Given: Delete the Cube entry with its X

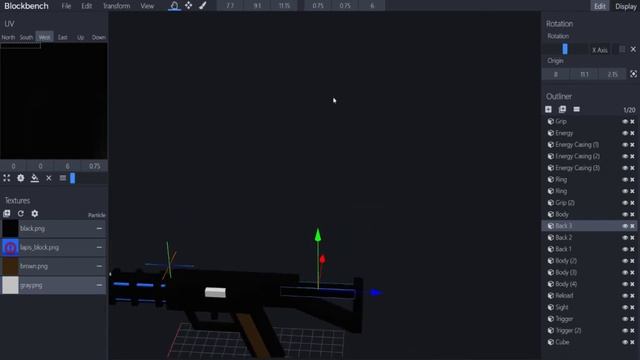Looking at the screenshot, I should pyautogui.click(x=632, y=342).
